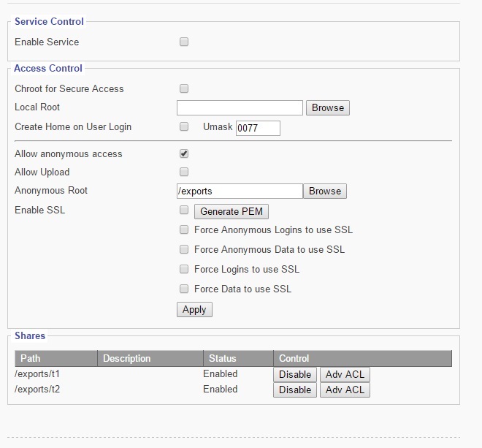Click the Local Root text field
Viewport: 482px width, 448px height.
(x=240, y=108)
